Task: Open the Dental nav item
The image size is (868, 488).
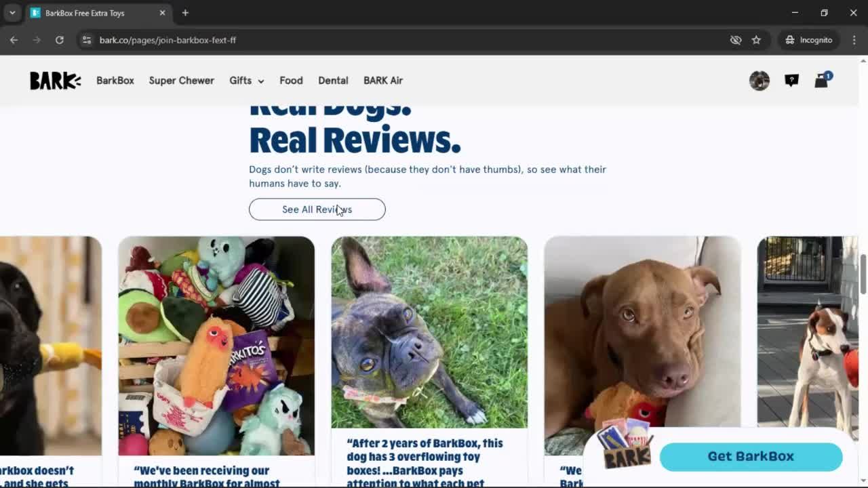Action: [333, 81]
